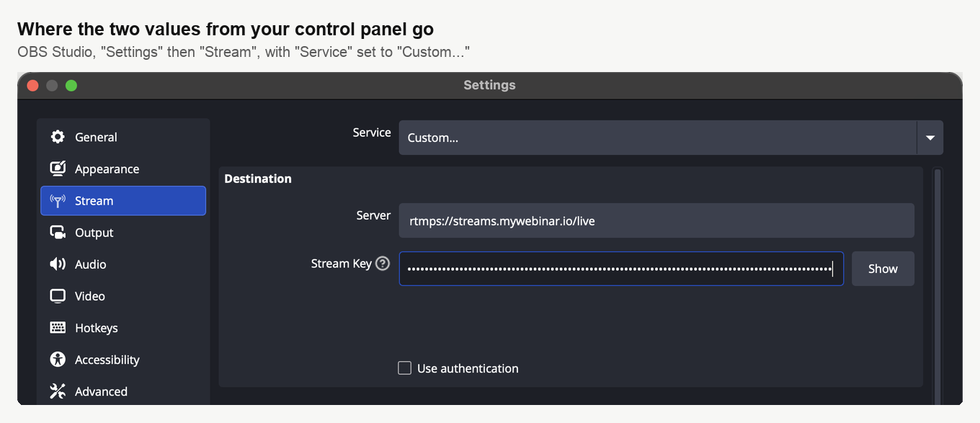Click the red close window button
This screenshot has width=980, height=423.
point(32,85)
